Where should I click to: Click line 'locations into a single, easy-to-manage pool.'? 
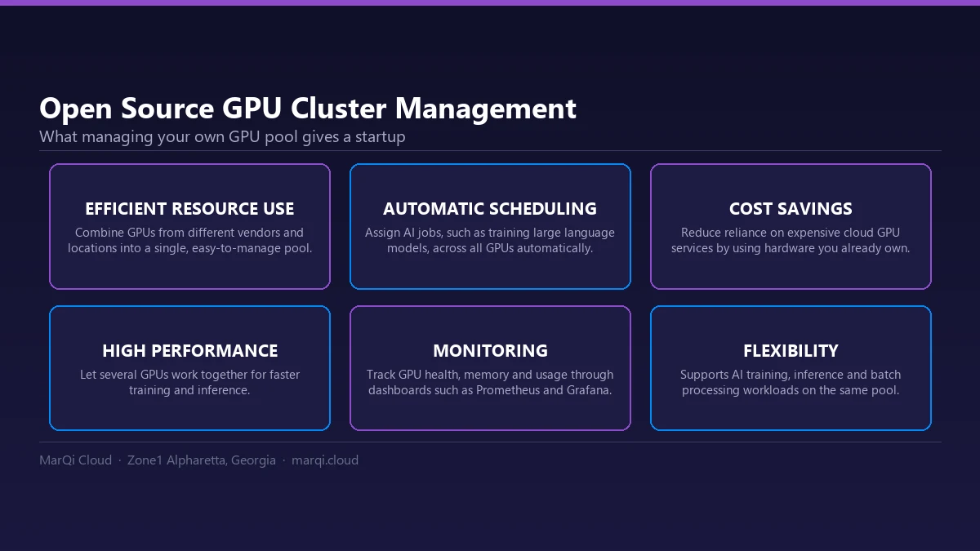[189, 248]
